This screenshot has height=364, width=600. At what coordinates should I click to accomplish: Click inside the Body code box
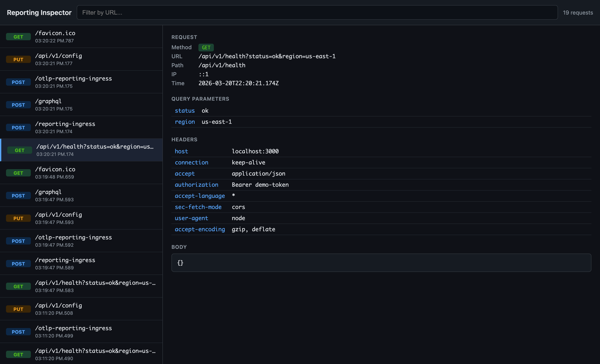[x=381, y=263]
